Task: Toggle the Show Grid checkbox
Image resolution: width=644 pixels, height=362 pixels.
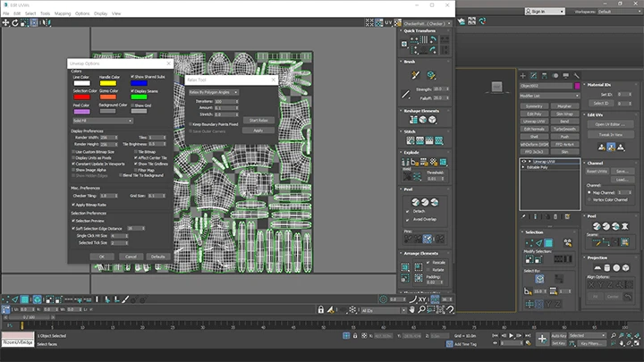Action: coord(132,105)
